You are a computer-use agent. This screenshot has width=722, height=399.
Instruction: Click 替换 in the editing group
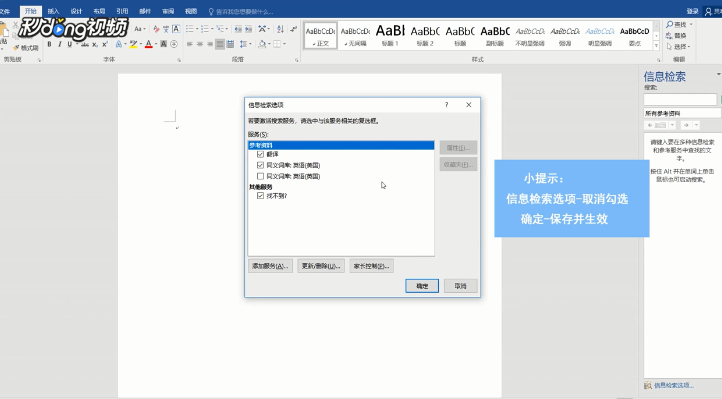click(x=676, y=35)
